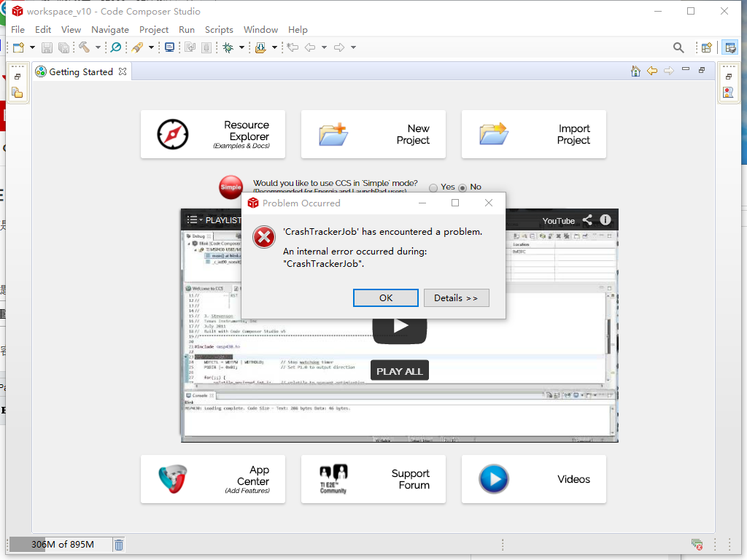The height and width of the screenshot is (560, 747).
Task: Open the App Center card
Action: click(213, 479)
